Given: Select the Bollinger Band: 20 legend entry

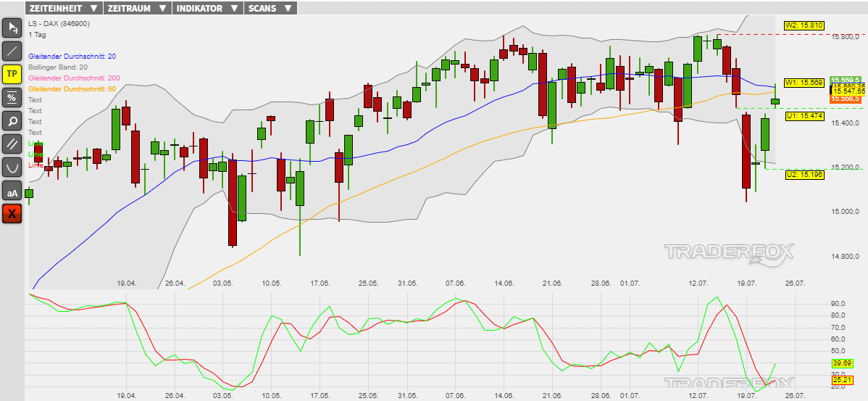Looking at the screenshot, I should click(x=57, y=67).
